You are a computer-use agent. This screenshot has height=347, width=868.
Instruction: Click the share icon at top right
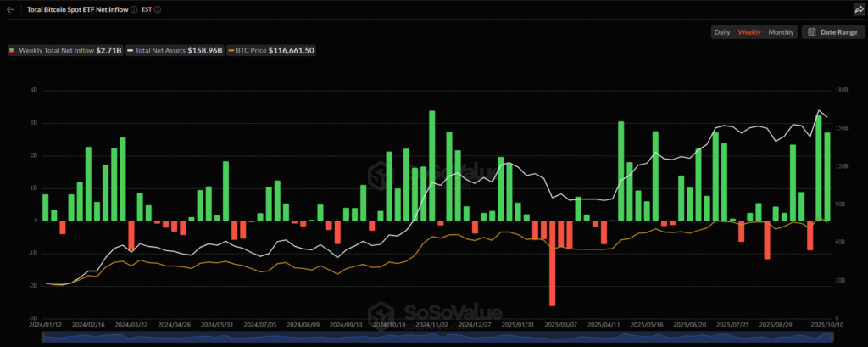(858, 9)
